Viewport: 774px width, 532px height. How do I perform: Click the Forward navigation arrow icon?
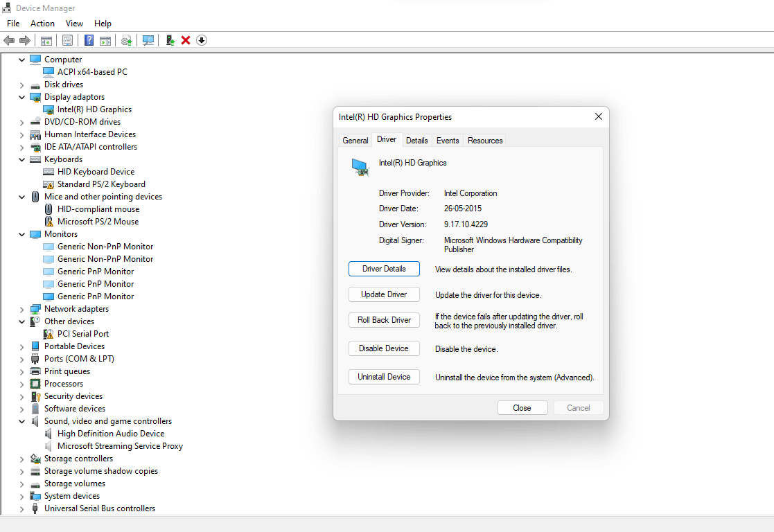[x=26, y=40]
